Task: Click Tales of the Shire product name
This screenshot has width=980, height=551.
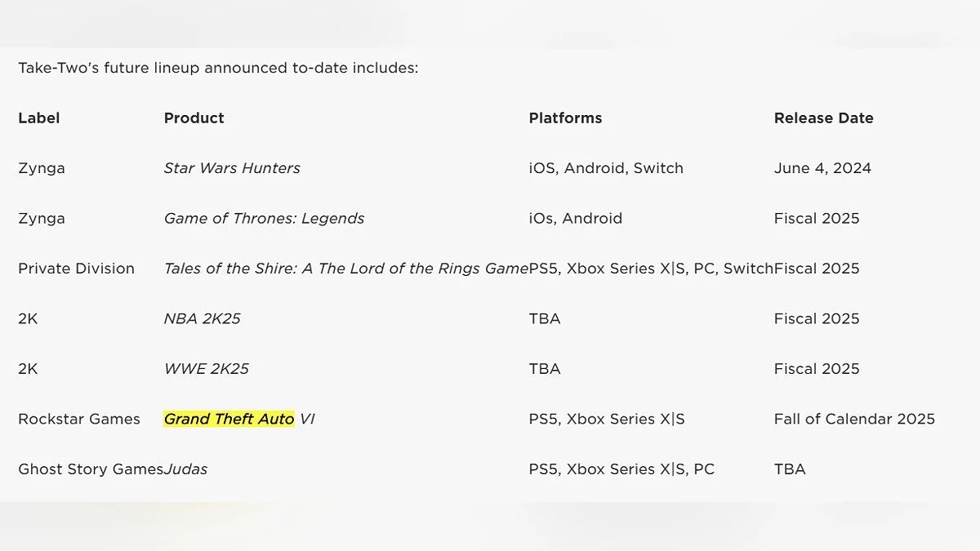Action: click(345, 269)
